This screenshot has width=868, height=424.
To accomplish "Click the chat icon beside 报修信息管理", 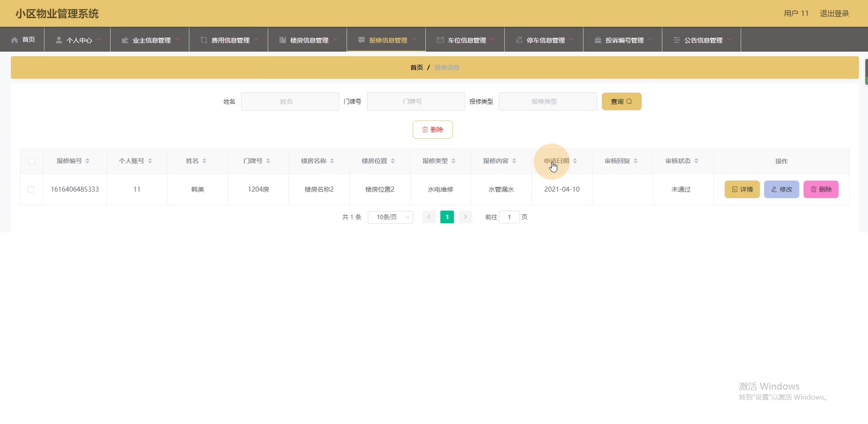I will tap(362, 40).
